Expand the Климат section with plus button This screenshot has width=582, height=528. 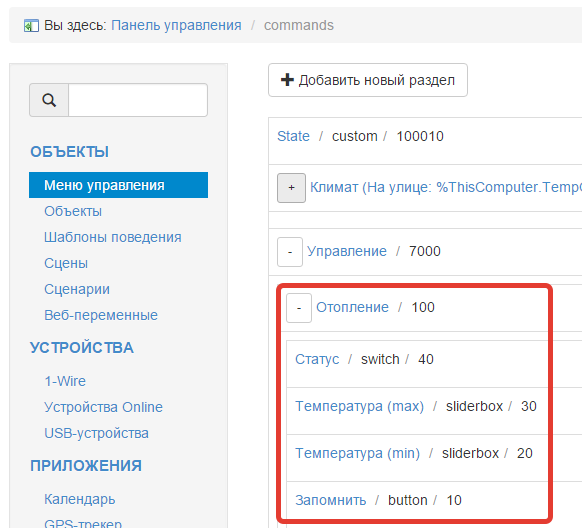[291, 188]
